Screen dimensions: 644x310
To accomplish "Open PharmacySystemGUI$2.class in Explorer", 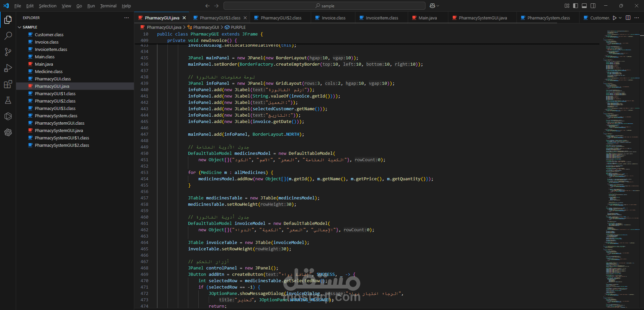I will tap(62, 145).
